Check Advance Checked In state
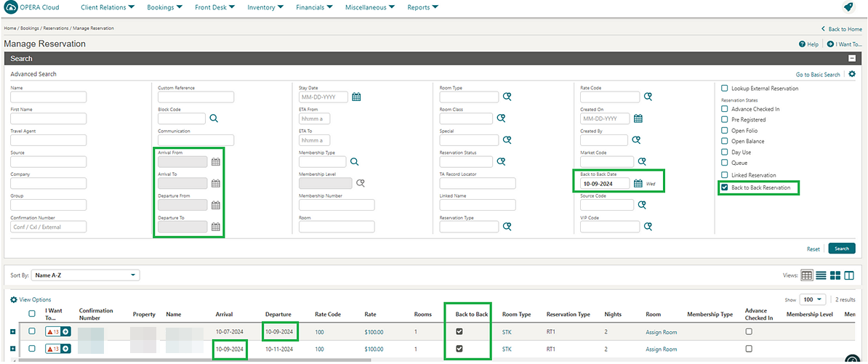Viewport: 868px width, 364px height. (x=724, y=109)
